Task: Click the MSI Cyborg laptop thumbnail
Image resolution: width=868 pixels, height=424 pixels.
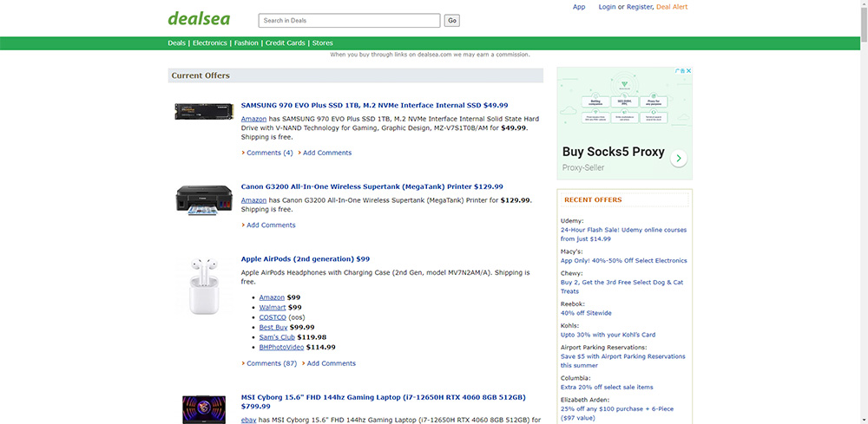Action: [204, 409]
